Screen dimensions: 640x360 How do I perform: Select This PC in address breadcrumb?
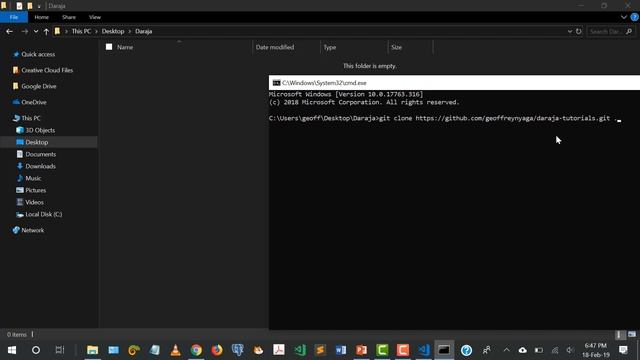81,31
